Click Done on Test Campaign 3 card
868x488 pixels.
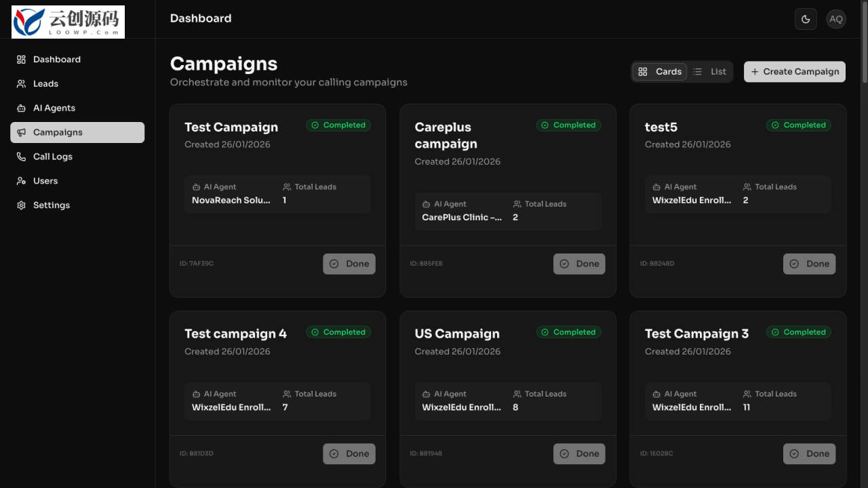point(810,454)
